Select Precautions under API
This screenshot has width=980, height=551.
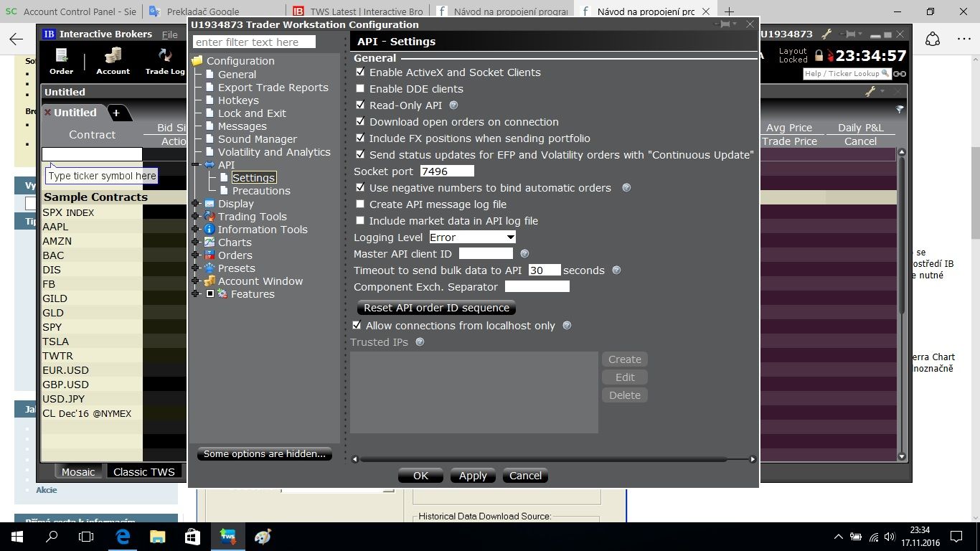(261, 191)
